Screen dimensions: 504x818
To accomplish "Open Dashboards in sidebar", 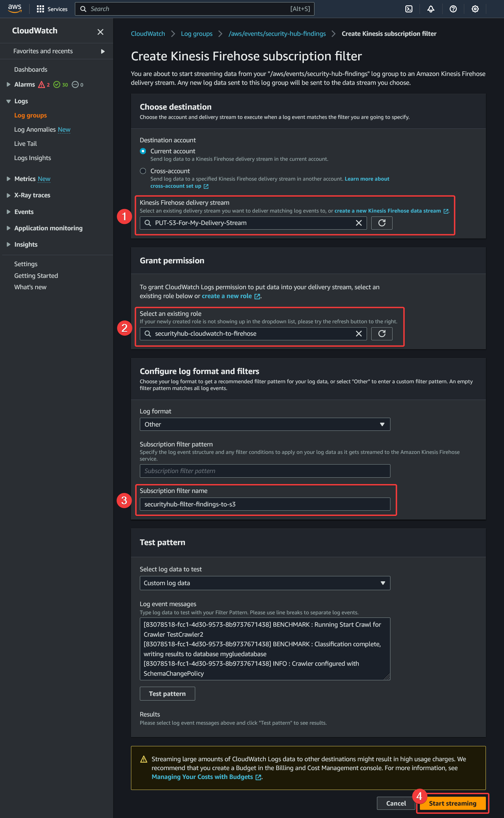I will pos(31,70).
